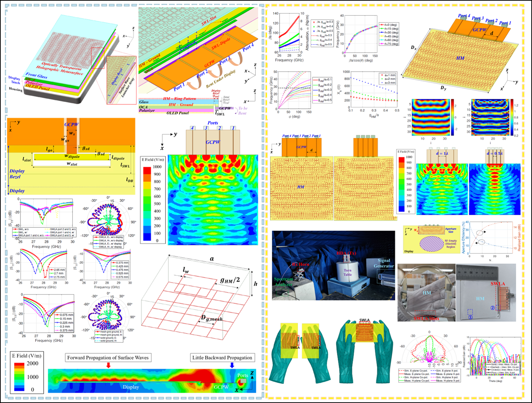This screenshot has width=532, height=403.
Task: Click the 'Front Glass' layer label
Action: click(36, 76)
